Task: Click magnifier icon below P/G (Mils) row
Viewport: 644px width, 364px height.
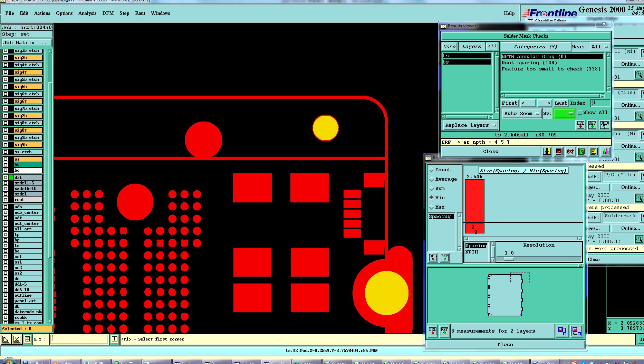Action: [x=639, y=198]
